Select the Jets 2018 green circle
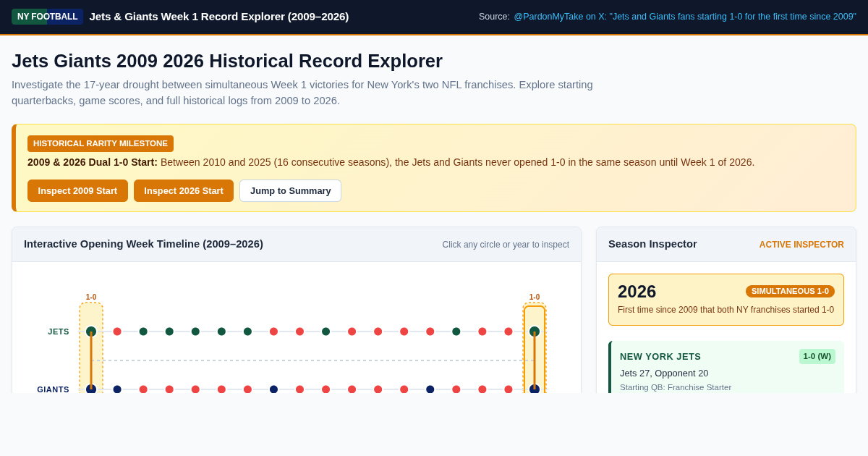This screenshot has height=456, width=868. 325,332
